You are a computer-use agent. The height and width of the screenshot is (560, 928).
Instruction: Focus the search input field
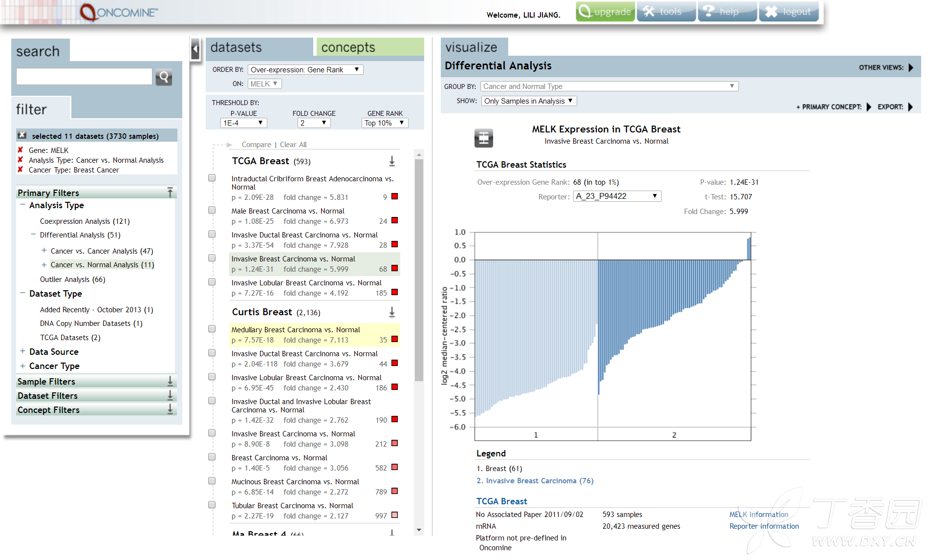pos(84,76)
